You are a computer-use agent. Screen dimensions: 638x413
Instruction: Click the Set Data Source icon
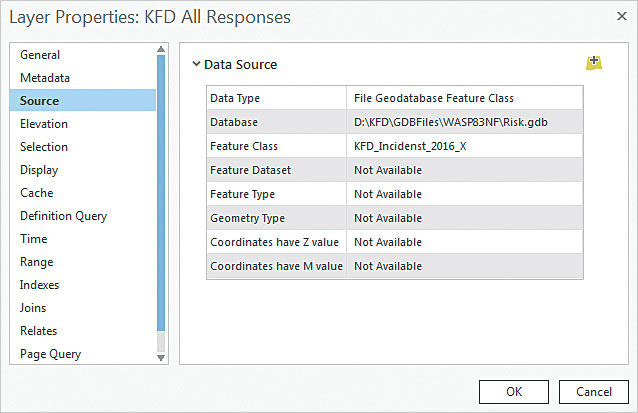pyautogui.click(x=594, y=63)
